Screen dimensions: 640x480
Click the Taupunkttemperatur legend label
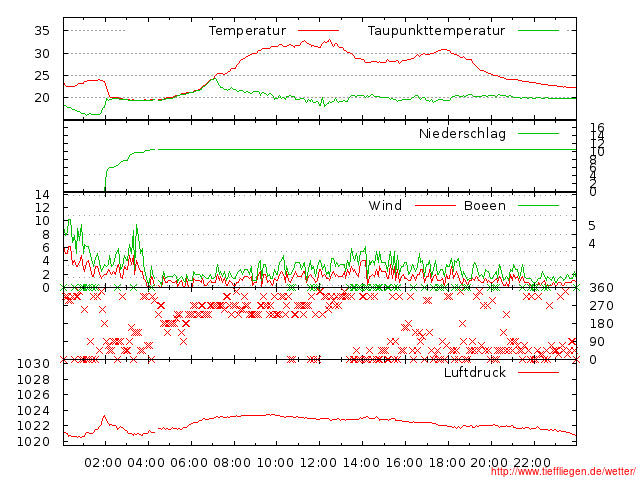[x=436, y=31]
